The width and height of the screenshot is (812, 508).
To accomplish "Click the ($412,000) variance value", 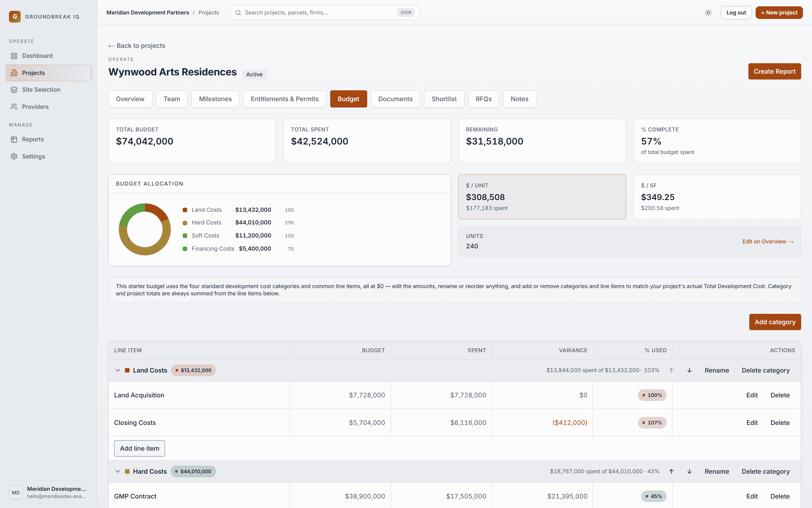I will tap(570, 423).
